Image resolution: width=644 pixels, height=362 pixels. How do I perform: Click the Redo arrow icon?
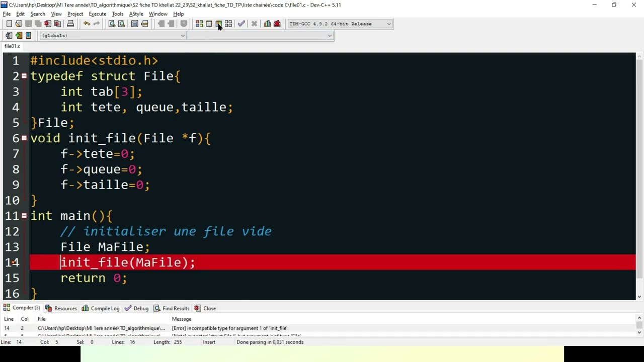pos(96,24)
